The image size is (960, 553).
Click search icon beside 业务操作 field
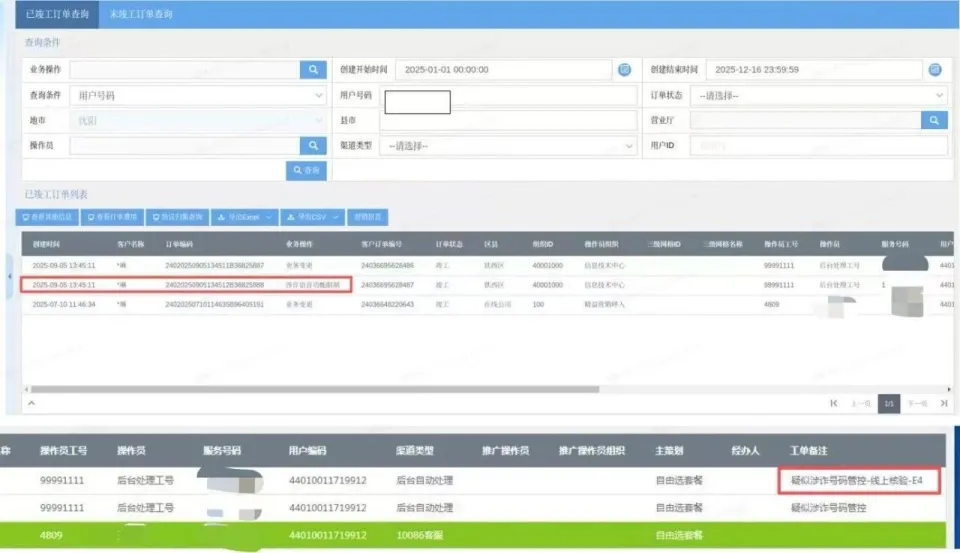[313, 70]
